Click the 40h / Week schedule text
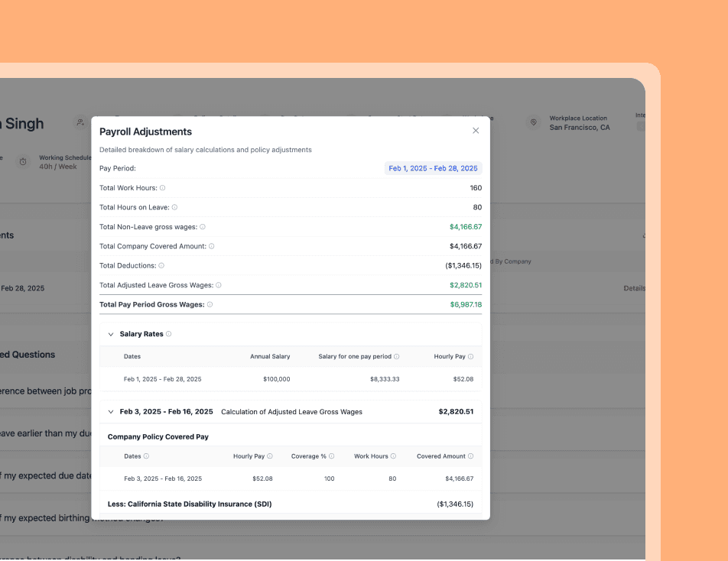 click(58, 167)
